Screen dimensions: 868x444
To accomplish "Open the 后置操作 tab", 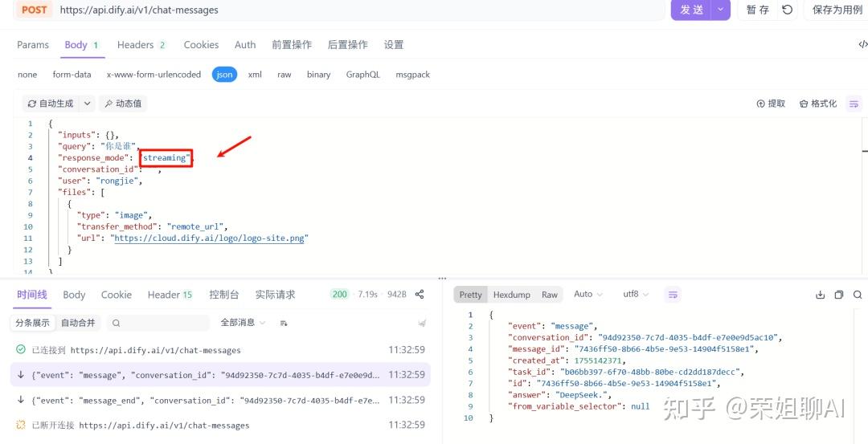I will [x=348, y=45].
